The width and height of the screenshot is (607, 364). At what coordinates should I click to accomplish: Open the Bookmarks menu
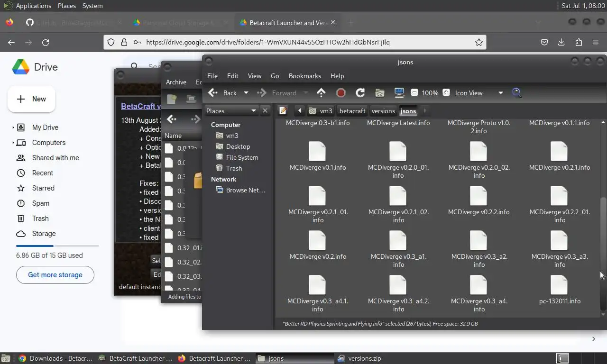point(305,76)
